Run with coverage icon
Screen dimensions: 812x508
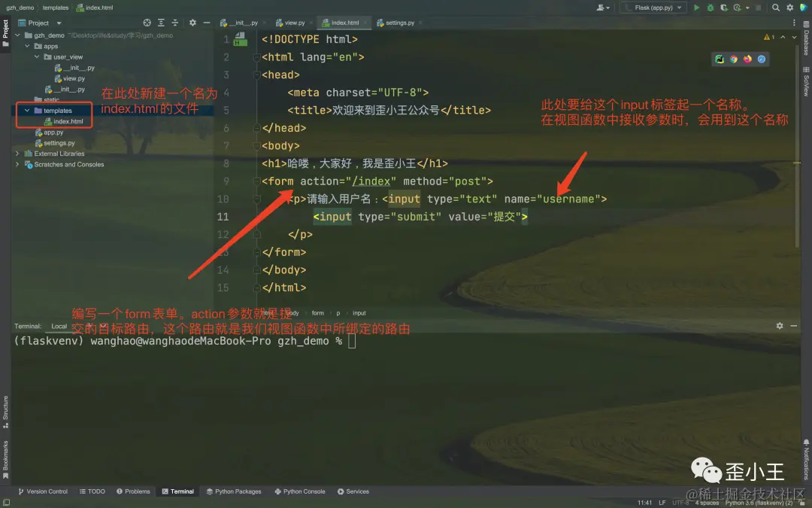click(724, 8)
